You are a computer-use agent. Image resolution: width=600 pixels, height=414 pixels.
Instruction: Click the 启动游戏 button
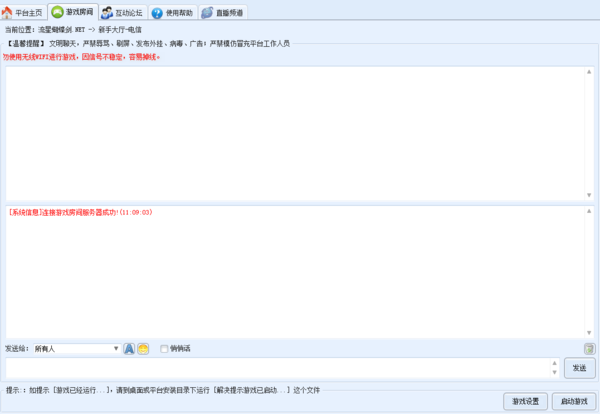click(x=574, y=401)
